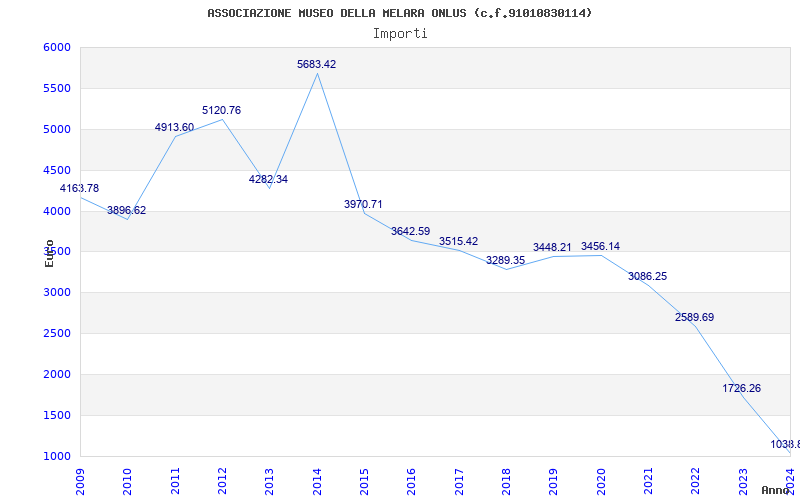Click the 2022 x-axis year label
800x500 pixels.
696,482
